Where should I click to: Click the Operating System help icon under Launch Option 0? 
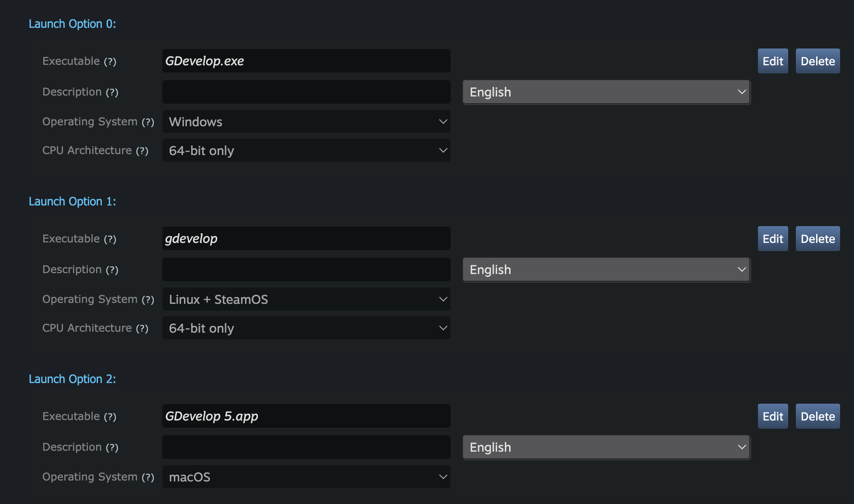(x=148, y=122)
